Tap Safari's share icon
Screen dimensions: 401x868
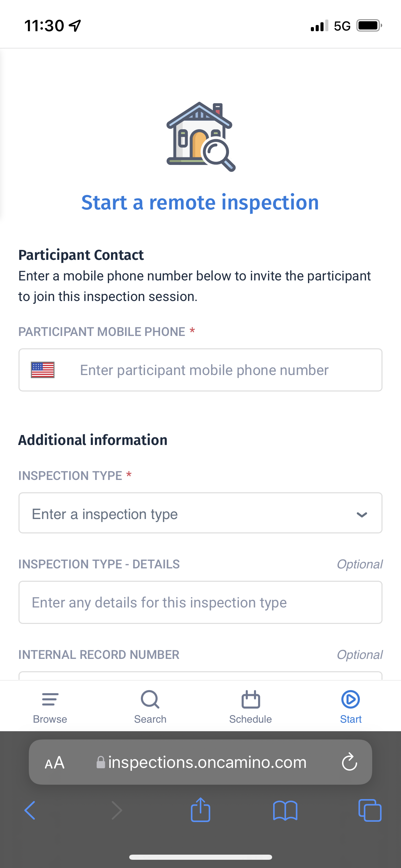tap(200, 810)
